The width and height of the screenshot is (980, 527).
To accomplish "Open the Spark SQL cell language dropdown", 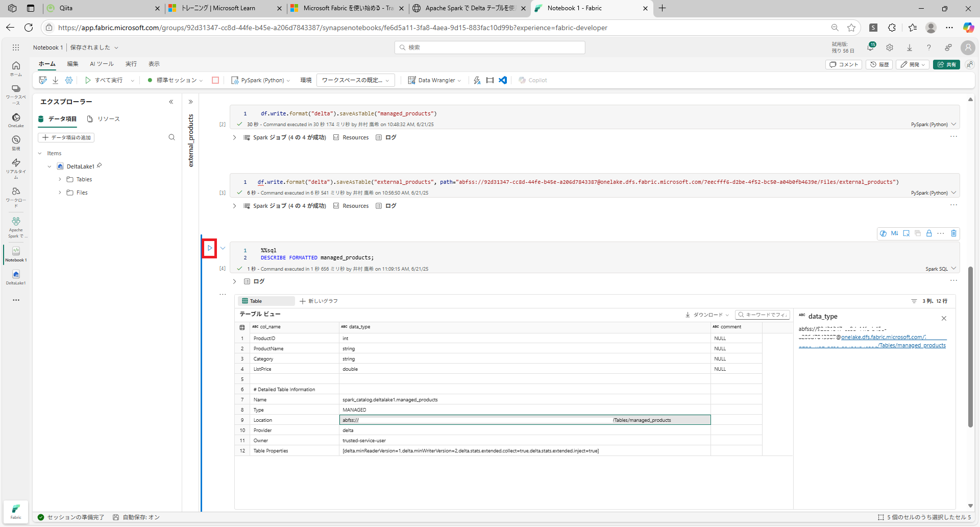I will coord(941,269).
